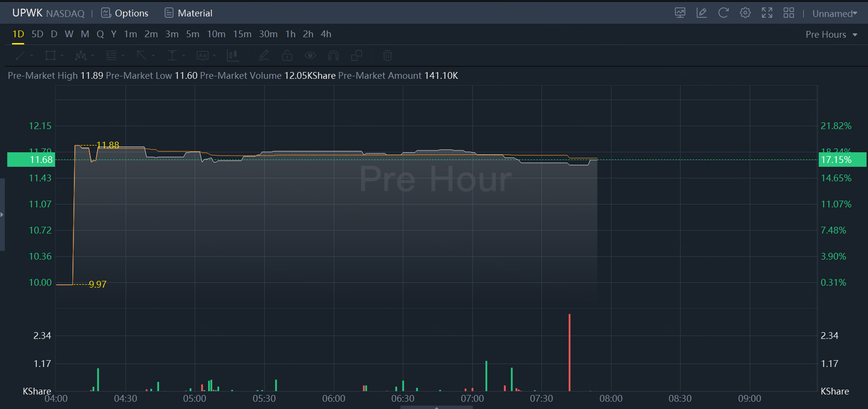
Task: Open the multi-chart grid layout
Action: pyautogui.click(x=789, y=13)
